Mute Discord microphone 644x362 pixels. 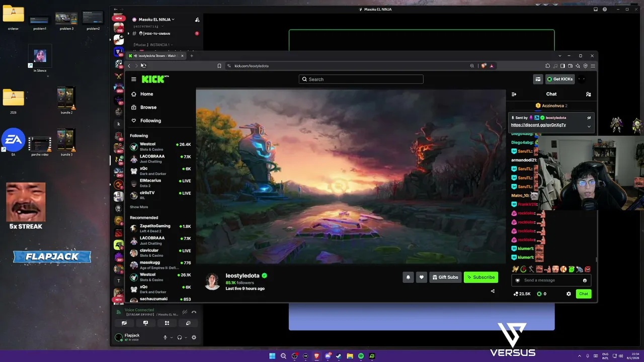click(165, 337)
